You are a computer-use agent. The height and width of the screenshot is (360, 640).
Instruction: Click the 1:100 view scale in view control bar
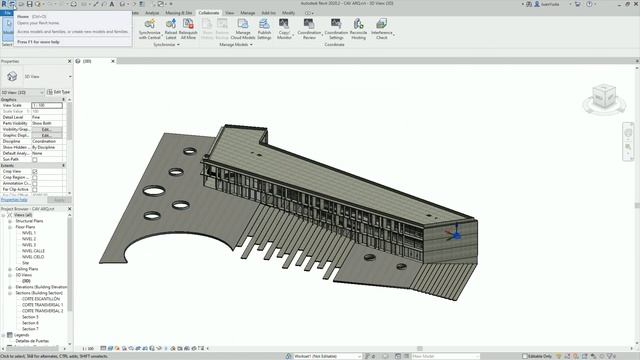pyautogui.click(x=88, y=349)
